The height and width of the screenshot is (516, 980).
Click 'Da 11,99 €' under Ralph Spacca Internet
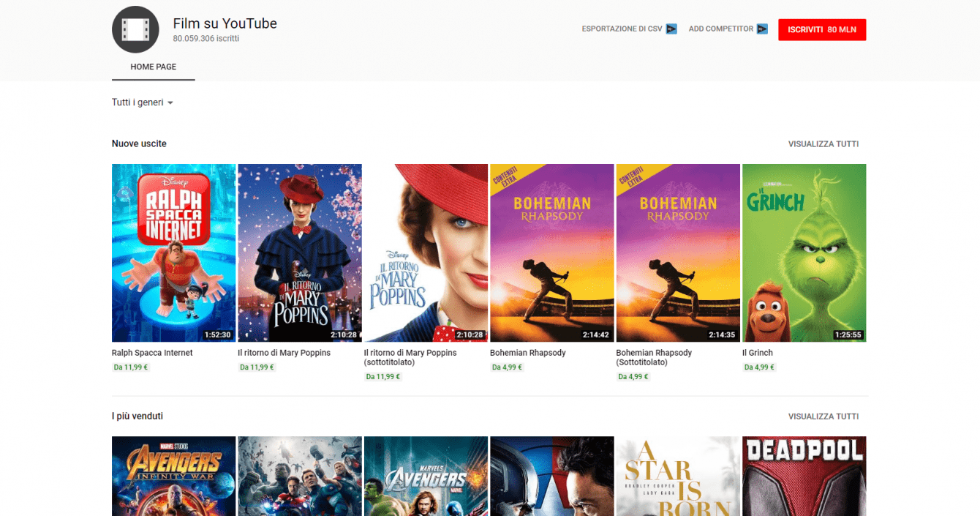coord(131,367)
